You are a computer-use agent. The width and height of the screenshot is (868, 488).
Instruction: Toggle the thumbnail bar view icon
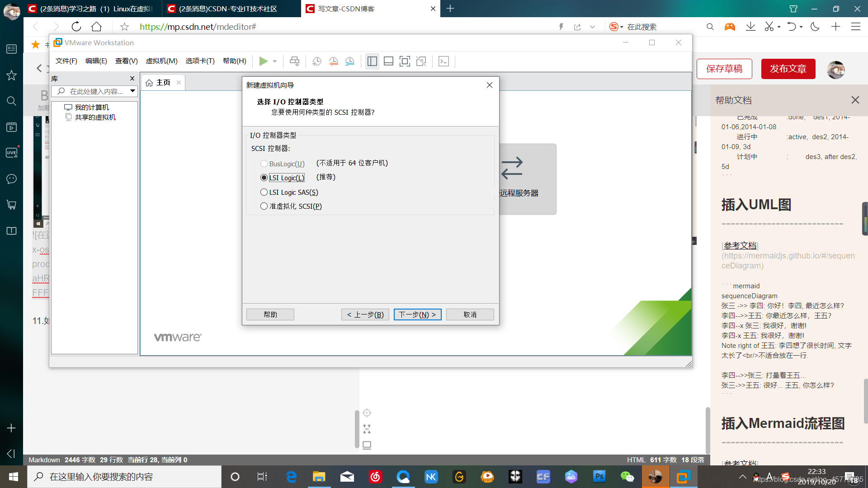click(388, 61)
